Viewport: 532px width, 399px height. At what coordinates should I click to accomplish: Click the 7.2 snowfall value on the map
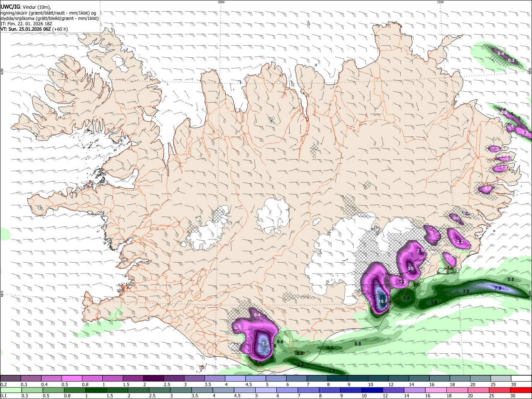coord(265,344)
